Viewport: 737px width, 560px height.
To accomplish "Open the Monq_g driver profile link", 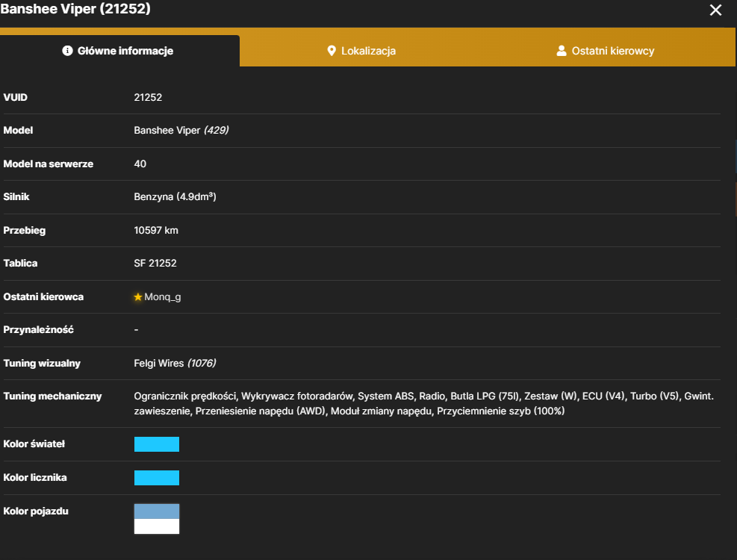I will (163, 296).
